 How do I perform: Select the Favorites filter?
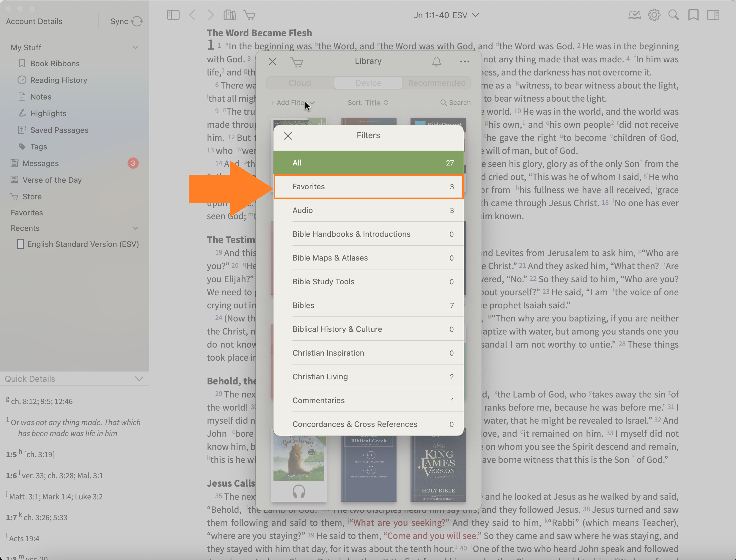click(x=368, y=187)
